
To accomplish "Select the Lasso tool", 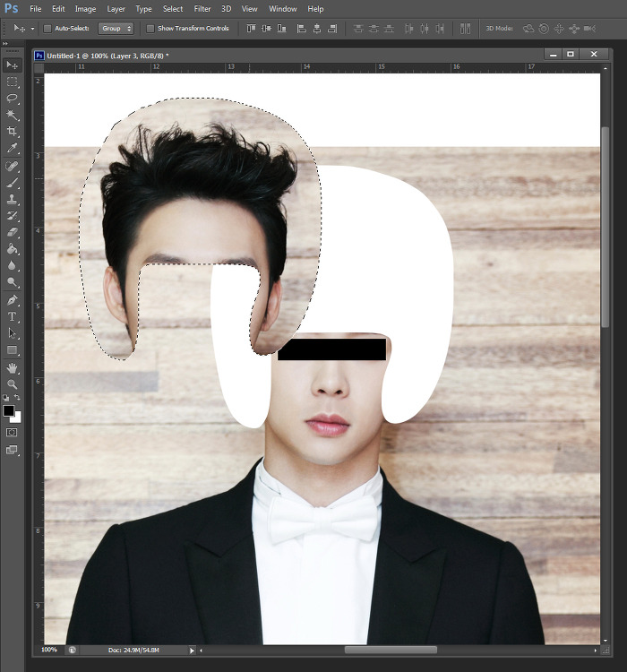I will pos(13,98).
